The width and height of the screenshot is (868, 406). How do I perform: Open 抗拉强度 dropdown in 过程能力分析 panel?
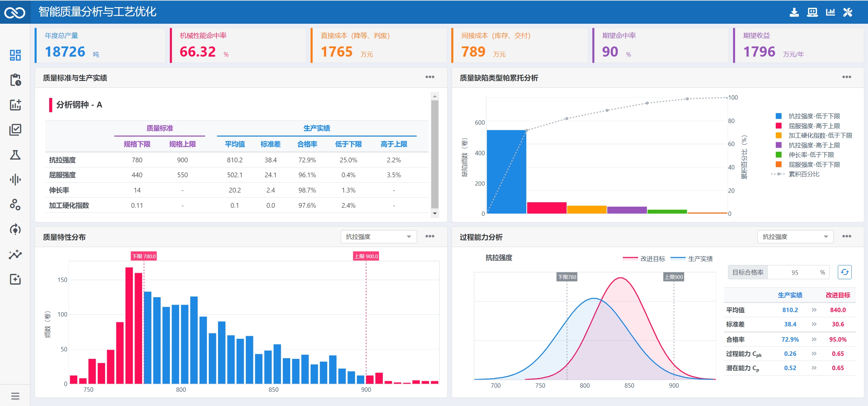[x=795, y=237]
